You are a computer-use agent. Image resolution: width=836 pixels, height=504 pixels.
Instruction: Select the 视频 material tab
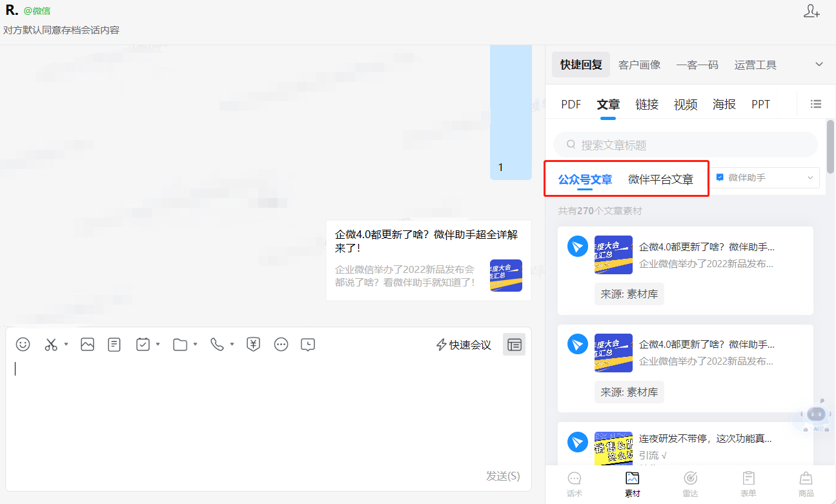pyautogui.click(x=686, y=105)
